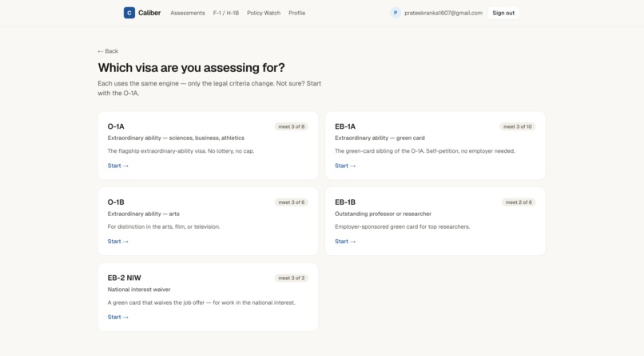
Task: Click 'For distinction in the arts, film' description
Action: pos(164,226)
